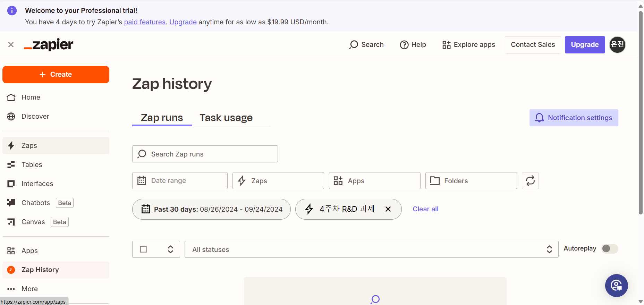Open the Apps filter dropdown

[374, 181]
